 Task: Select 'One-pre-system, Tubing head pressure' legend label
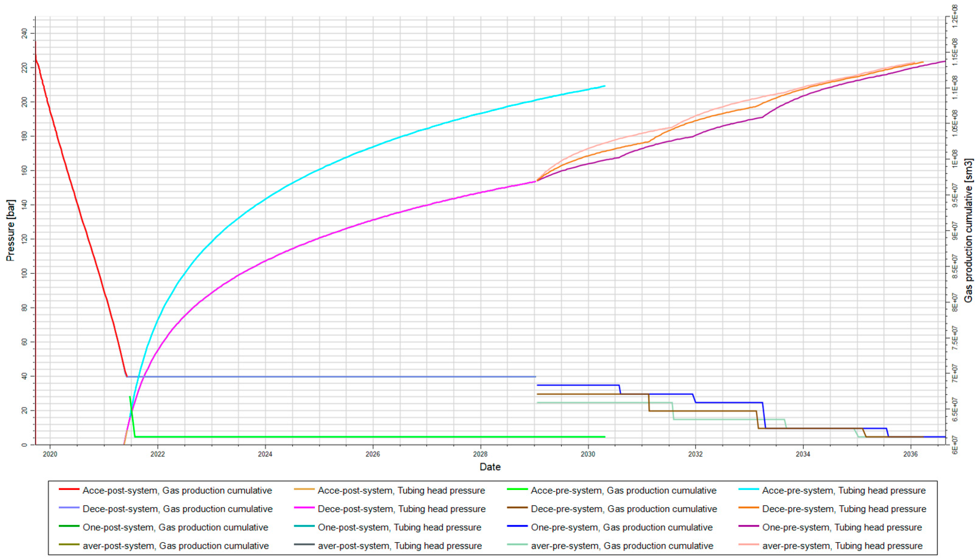tap(842, 527)
